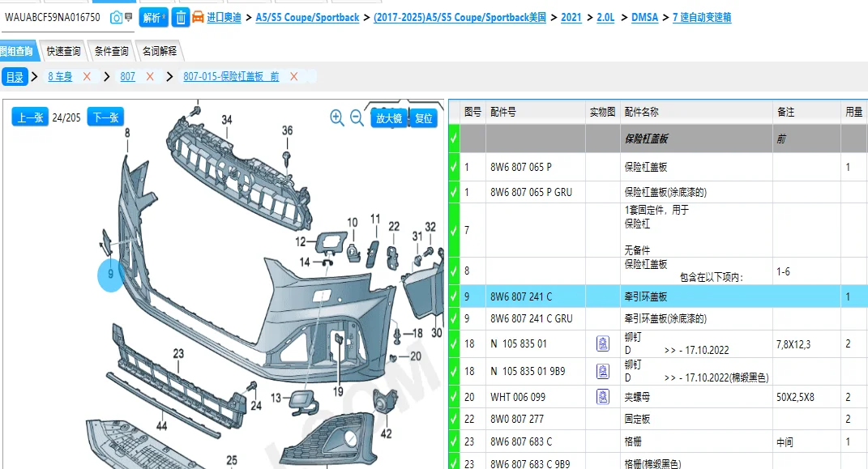Click remark value 50X2,5X8
Image resolution: width=868 pixels, height=469 pixels.
(795, 397)
